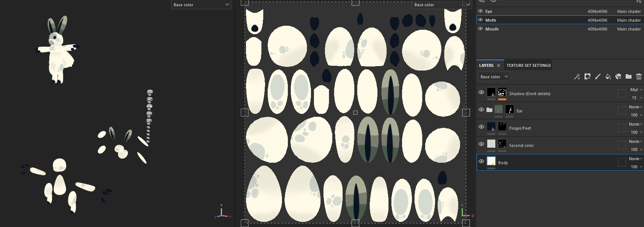Select the Moth texture set row

tap(560, 20)
